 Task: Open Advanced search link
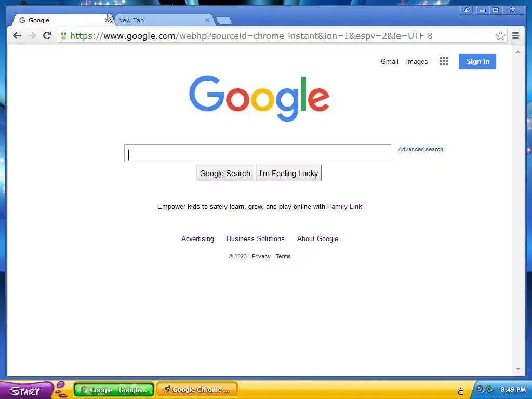click(x=420, y=149)
